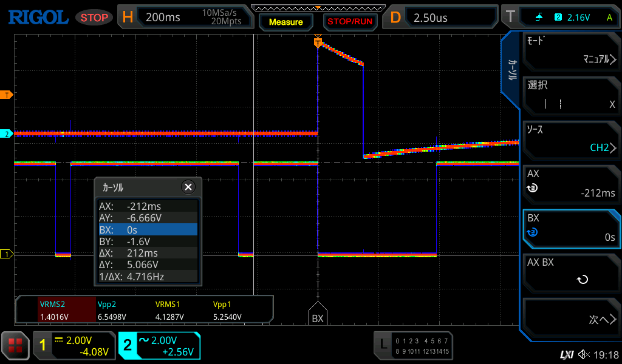The image size is (622, 364).
Task: Expand the cursor mode マニュアル menu
Action: 571,52
